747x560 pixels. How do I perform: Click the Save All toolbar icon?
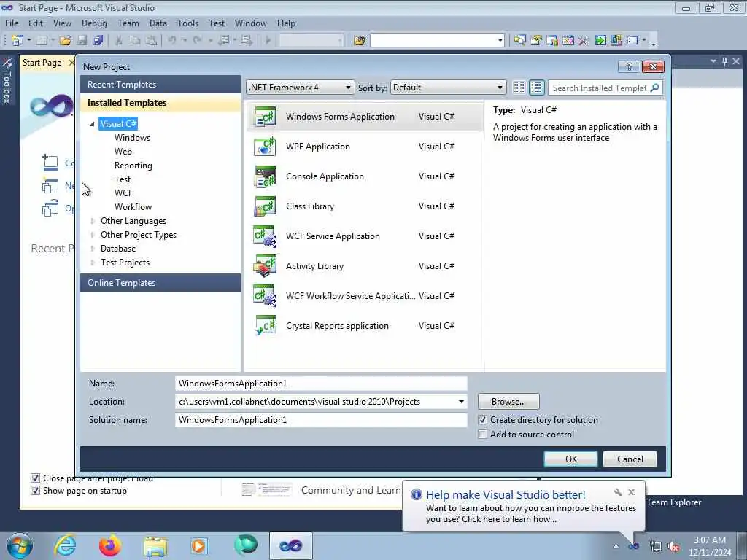[x=98, y=41]
